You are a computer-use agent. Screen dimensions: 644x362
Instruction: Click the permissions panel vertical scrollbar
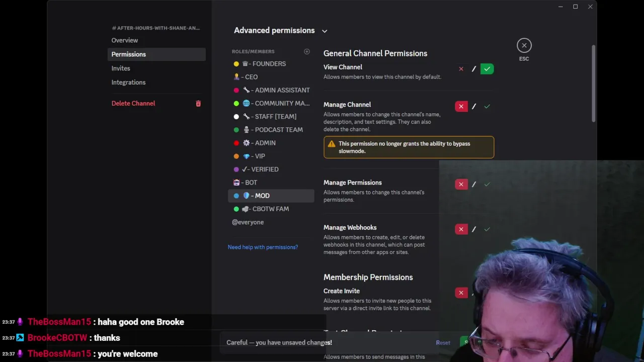pyautogui.click(x=594, y=83)
